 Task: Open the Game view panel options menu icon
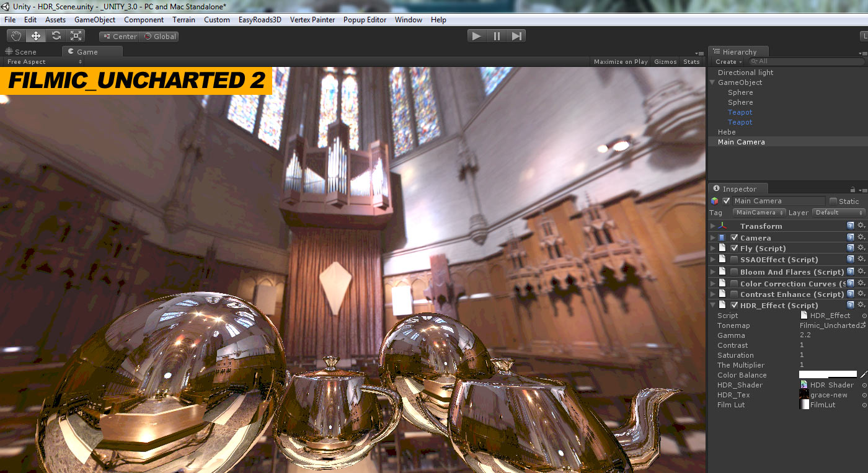coord(699,53)
